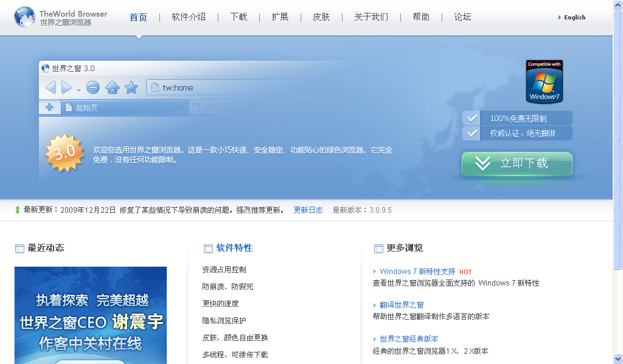Click the world icon in 世界之窗 3.0 title
Viewport: 623px width, 364px height.
(45, 68)
